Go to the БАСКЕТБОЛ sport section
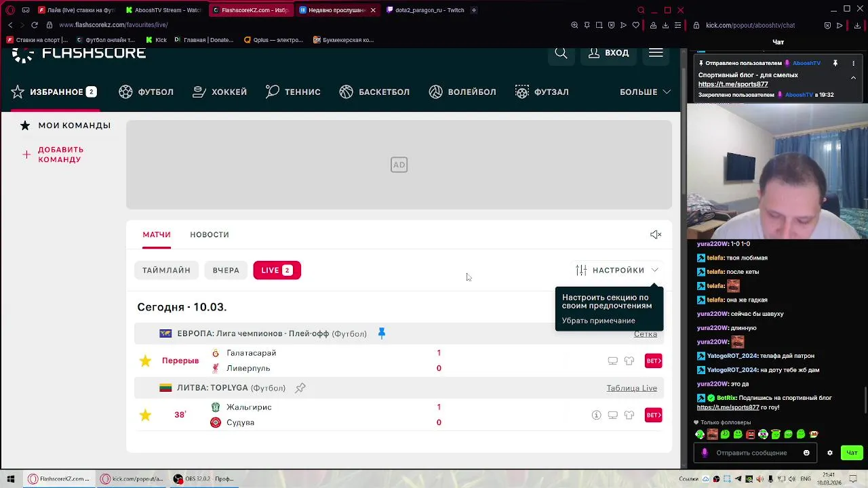 click(x=374, y=91)
